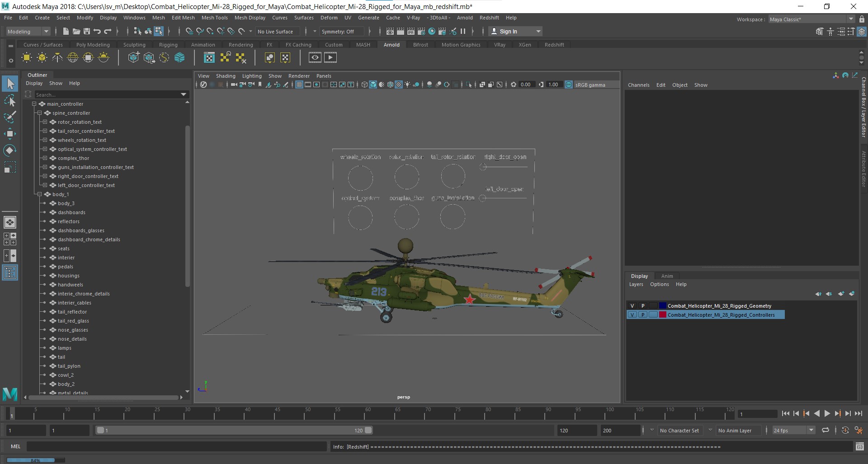Collapse the body_1 node

click(39, 194)
